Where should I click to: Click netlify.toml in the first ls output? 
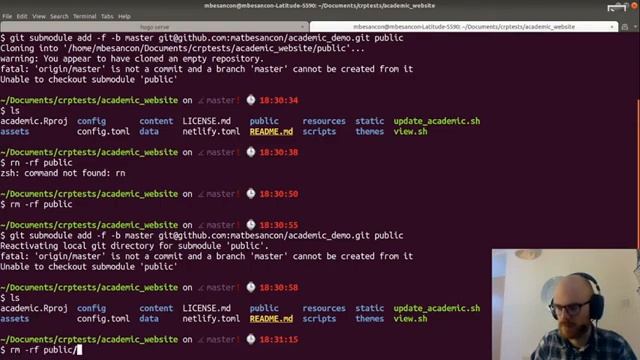tap(211, 131)
